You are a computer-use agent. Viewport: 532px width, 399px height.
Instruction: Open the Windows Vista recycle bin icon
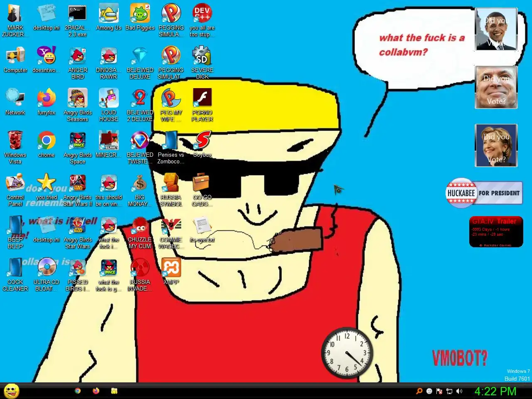coord(15,147)
